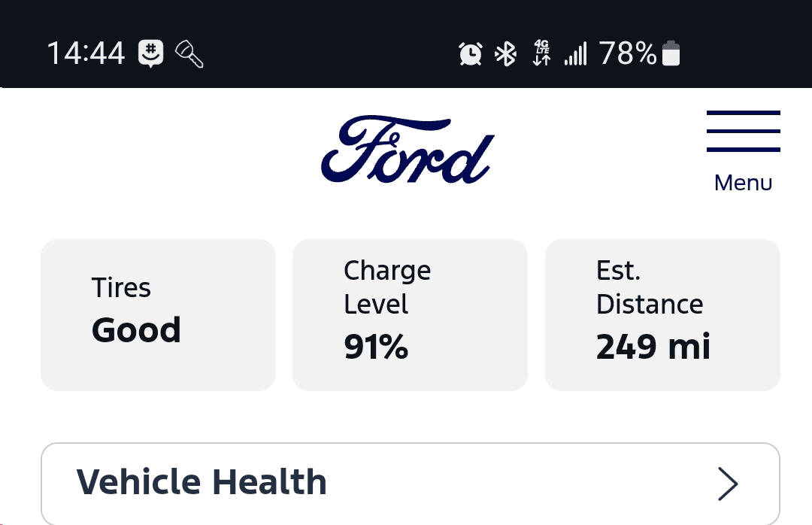Image resolution: width=812 pixels, height=525 pixels.
Task: Tap the Good tire status text
Action: [x=136, y=330]
